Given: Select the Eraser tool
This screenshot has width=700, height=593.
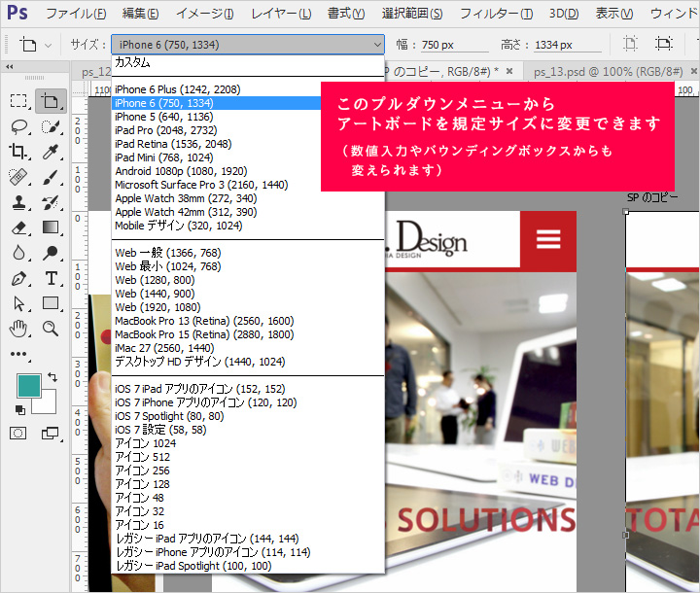Looking at the screenshot, I should [x=18, y=227].
